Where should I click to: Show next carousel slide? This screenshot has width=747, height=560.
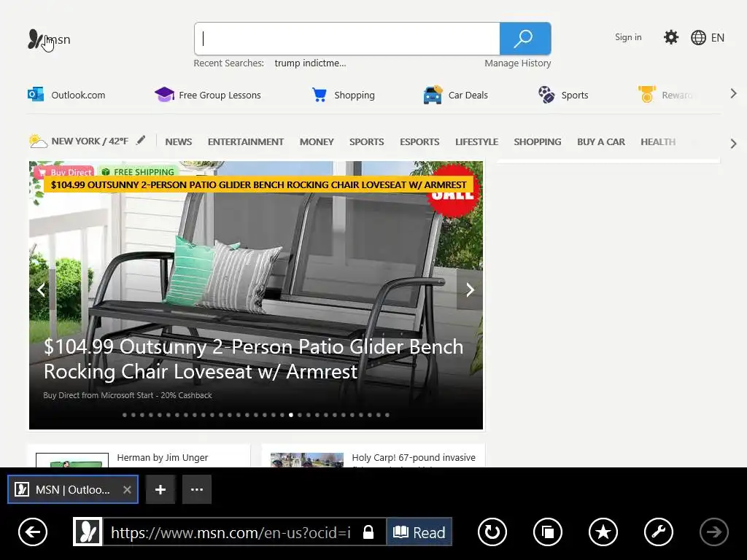pos(469,289)
